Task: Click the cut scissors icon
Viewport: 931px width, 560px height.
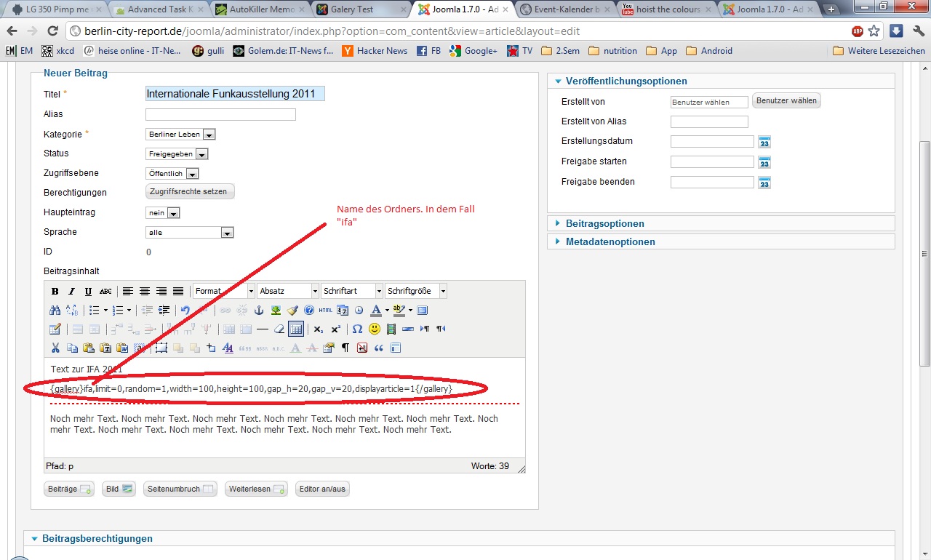Action: point(55,348)
